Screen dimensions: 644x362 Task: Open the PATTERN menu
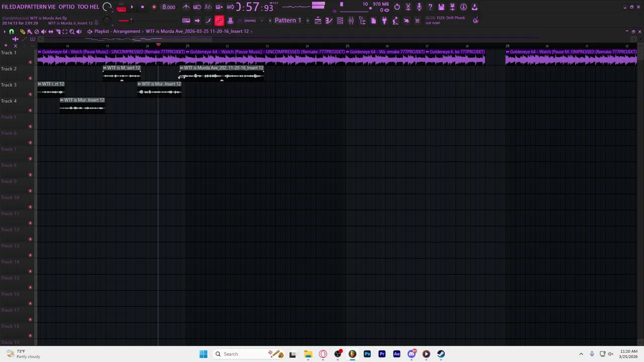pyautogui.click(x=35, y=7)
